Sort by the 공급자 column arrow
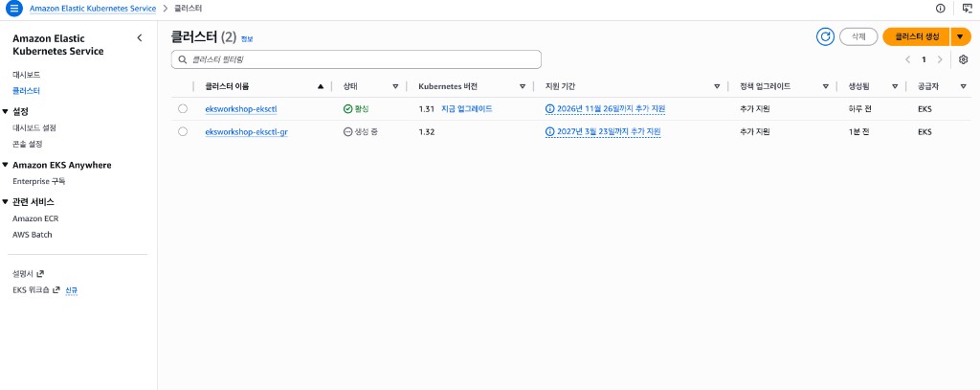Image resolution: width=980 pixels, height=390 pixels. [x=963, y=86]
